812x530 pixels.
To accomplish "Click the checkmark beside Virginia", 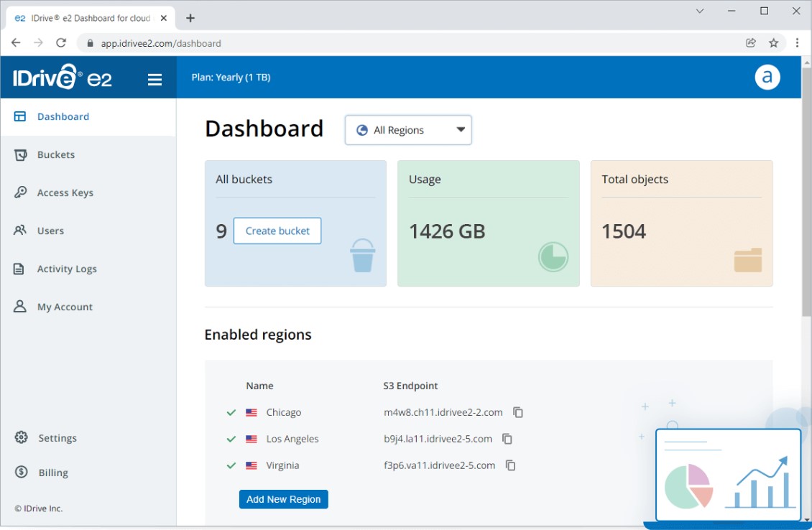I will click(x=231, y=465).
